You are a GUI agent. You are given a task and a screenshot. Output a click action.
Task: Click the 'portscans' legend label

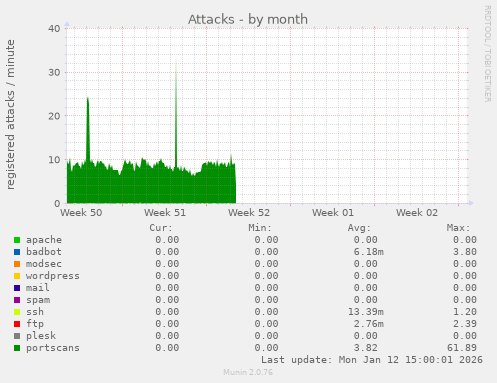tap(53, 348)
